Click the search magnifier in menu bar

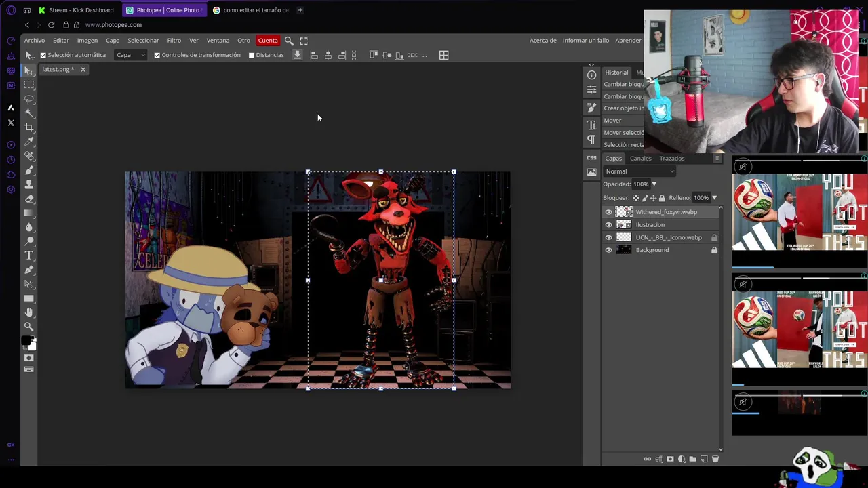[289, 41]
